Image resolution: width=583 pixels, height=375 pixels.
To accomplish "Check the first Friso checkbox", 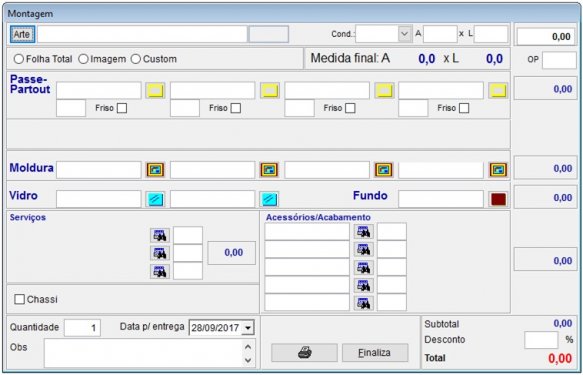I will pos(122,108).
